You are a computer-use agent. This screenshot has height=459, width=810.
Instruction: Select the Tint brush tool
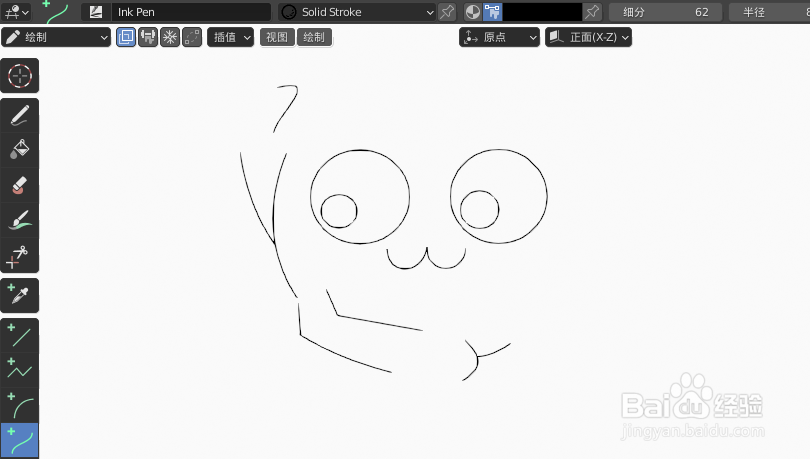pyautogui.click(x=20, y=220)
